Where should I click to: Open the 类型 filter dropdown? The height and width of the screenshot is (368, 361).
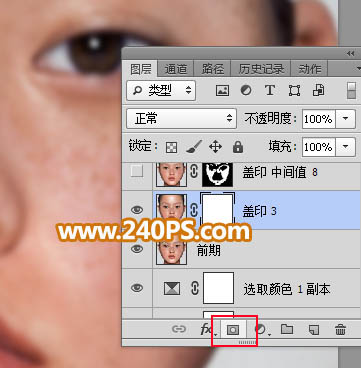(161, 90)
